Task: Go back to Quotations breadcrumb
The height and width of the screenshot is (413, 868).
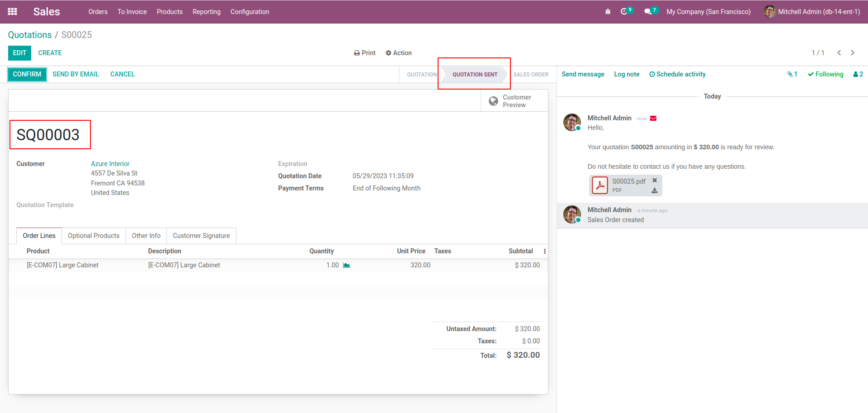Action: coord(30,35)
